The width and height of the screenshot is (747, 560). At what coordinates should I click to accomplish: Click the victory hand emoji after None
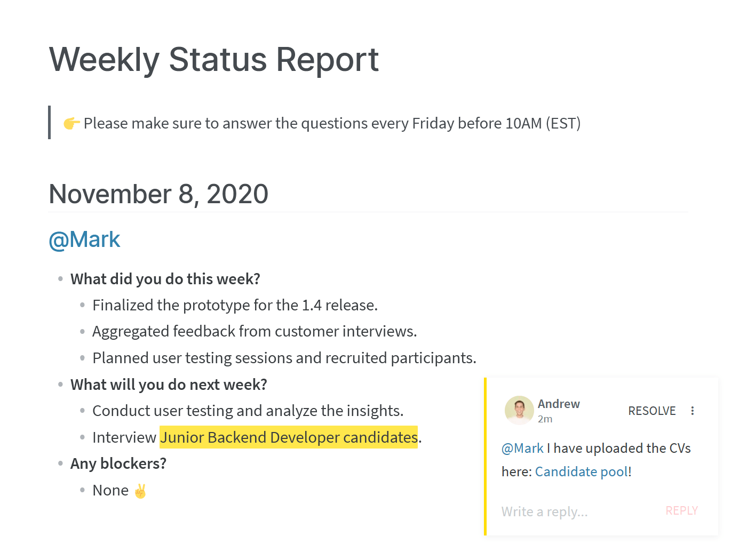140,491
